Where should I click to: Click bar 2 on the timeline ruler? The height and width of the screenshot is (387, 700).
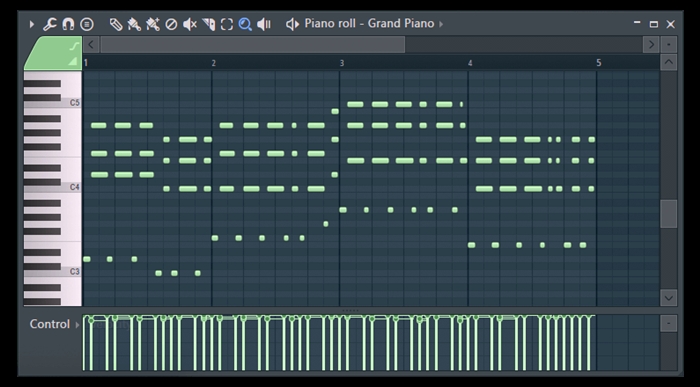tap(213, 63)
